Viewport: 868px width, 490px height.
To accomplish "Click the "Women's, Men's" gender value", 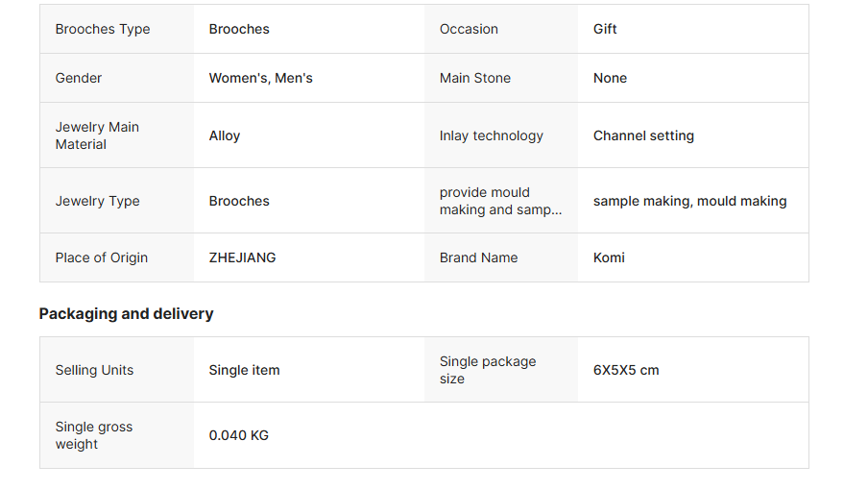I will click(x=260, y=78).
